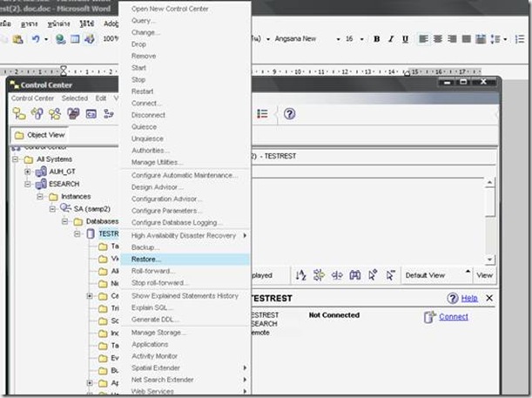Align text right in Word toolbar
Viewport: 532px width, 398px height.
coord(452,39)
